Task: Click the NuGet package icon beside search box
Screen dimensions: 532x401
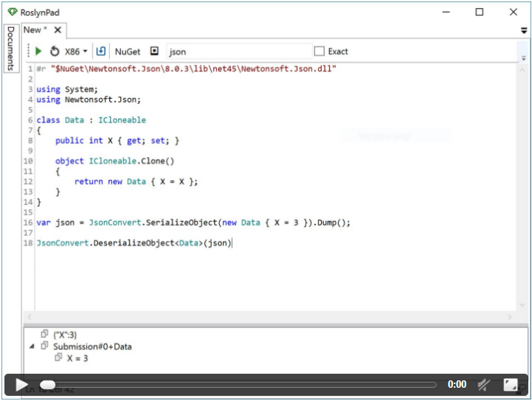Action: [154, 52]
